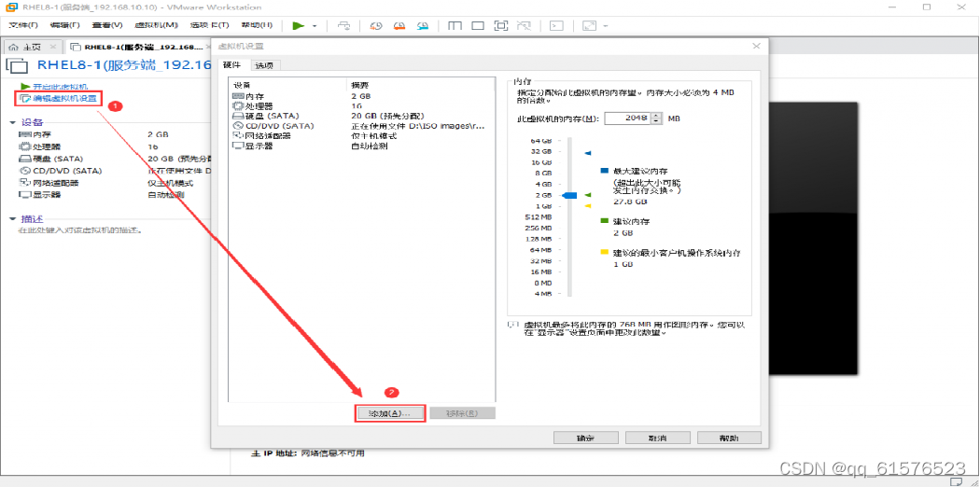Open the 选项卡(T) menu
980x487 pixels.
[x=209, y=25]
